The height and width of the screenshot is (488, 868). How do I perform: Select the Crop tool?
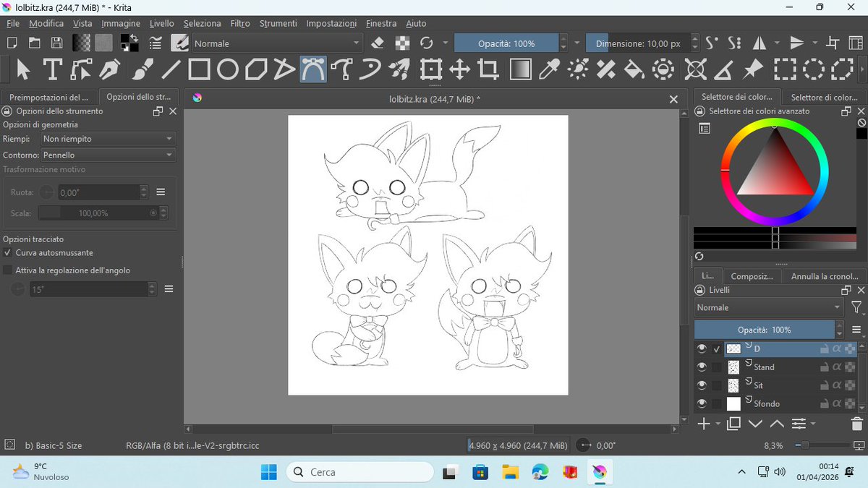click(489, 69)
